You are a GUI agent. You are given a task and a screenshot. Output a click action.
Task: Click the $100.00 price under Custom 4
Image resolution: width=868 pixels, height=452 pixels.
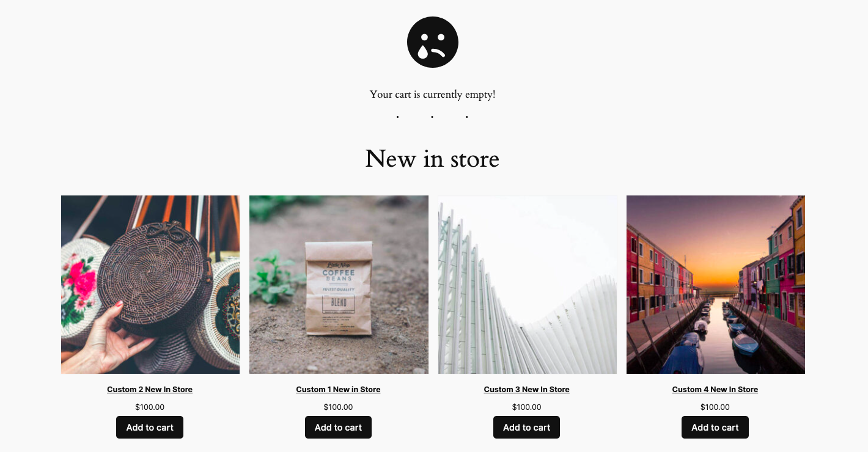pos(715,407)
